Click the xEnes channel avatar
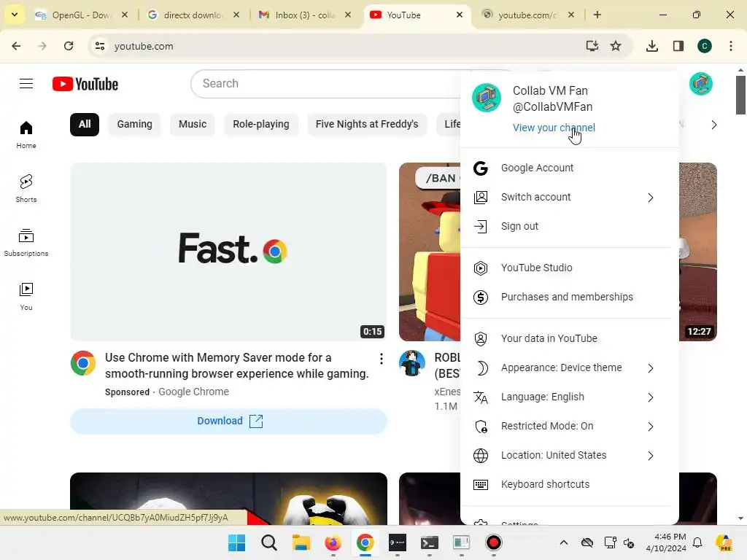Viewport: 747px width, 560px height. (x=411, y=363)
